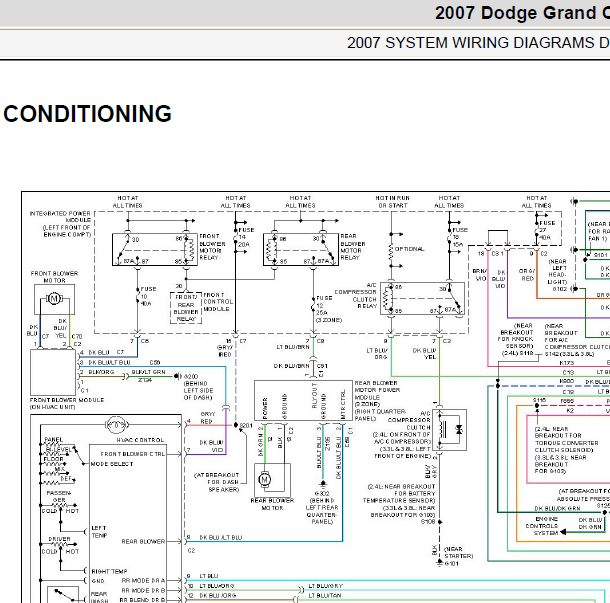Click the '(NEAR STARTER)' location note

[x=459, y=552]
